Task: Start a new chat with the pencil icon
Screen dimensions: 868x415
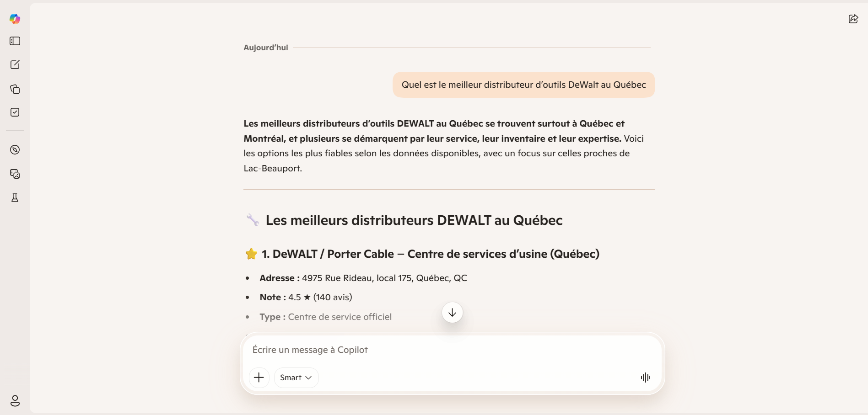Action: tap(15, 64)
